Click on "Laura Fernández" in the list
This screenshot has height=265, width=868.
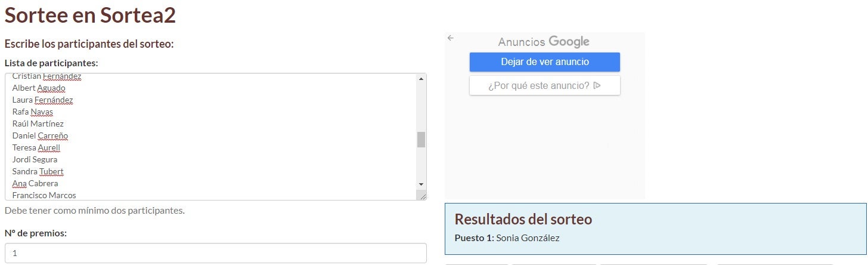[42, 100]
